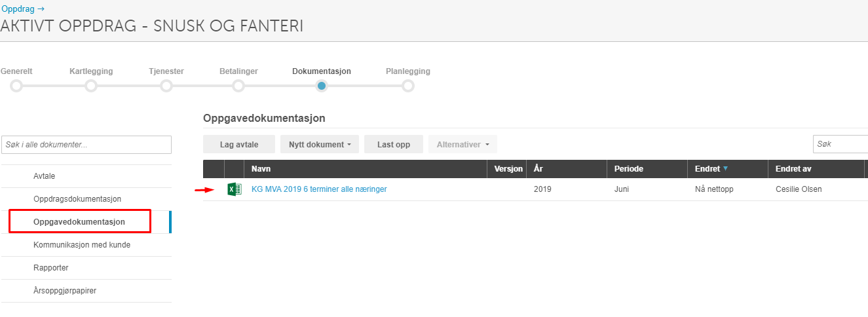Select Årsoppgjørpapirer in the sidebar
The height and width of the screenshot is (317, 868).
86,291
